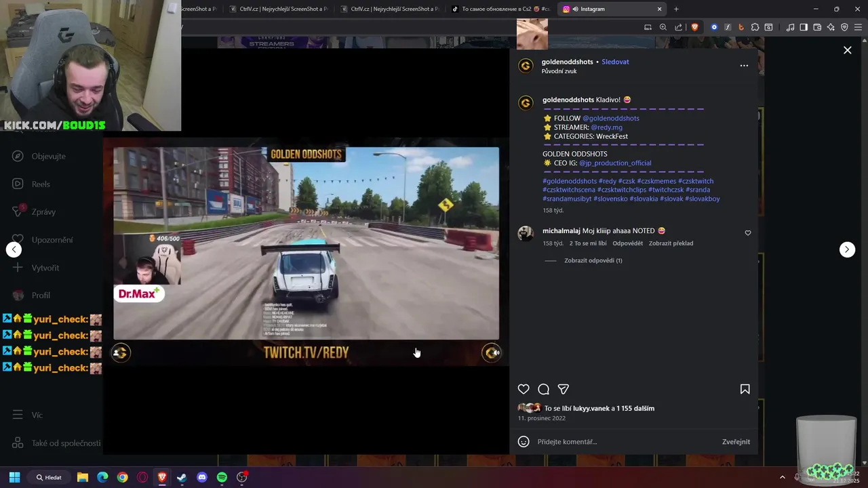This screenshot has width=868, height=488.
Task: Close the Instagram post overlay
Action: coord(847,50)
